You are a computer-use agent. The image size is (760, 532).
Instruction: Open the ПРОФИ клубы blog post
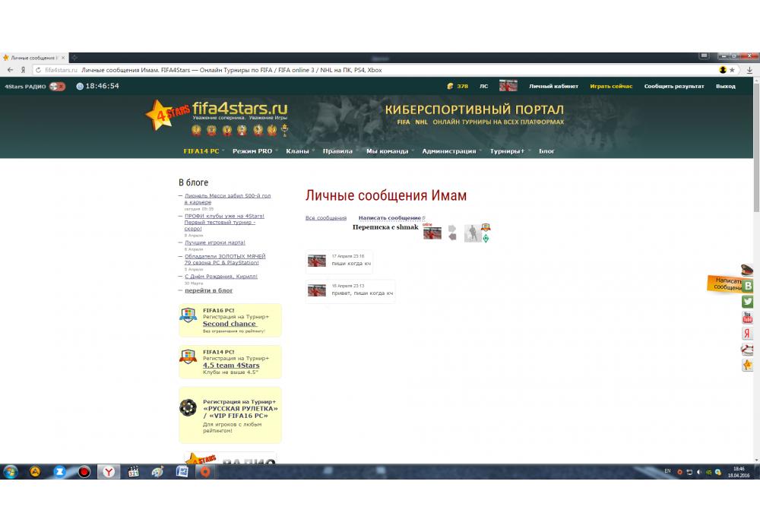click(x=224, y=222)
